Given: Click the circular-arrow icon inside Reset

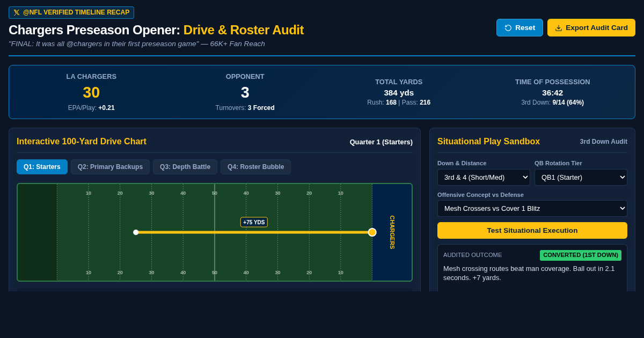Looking at the screenshot, I should click(x=508, y=28).
